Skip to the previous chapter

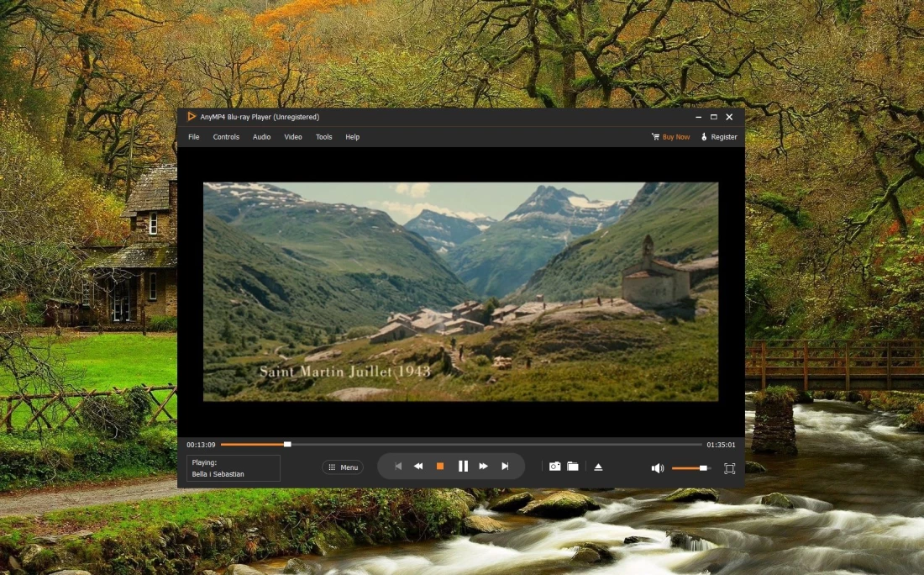398,467
